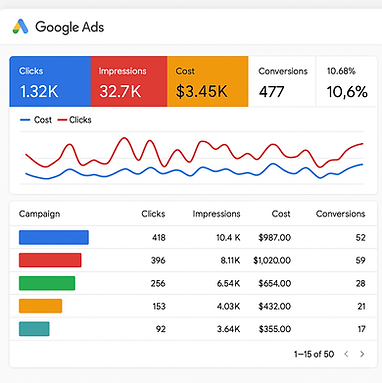382x383 pixels.
Task: Click the Cost legend entry in chart
Action: coord(36,120)
